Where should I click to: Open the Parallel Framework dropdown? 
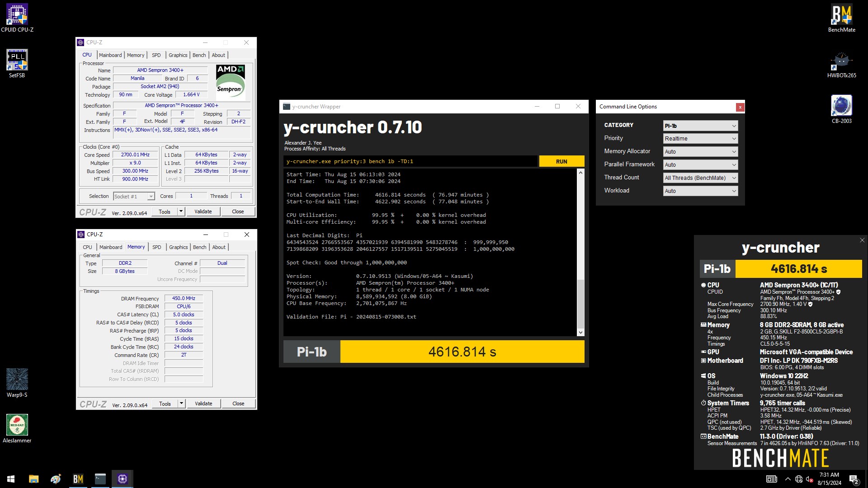(700, 165)
